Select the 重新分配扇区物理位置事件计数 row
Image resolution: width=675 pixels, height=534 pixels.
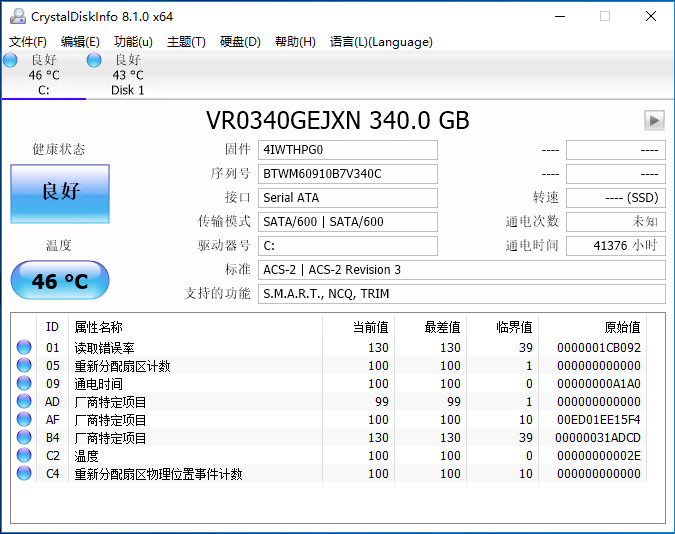pyautogui.click(x=329, y=474)
